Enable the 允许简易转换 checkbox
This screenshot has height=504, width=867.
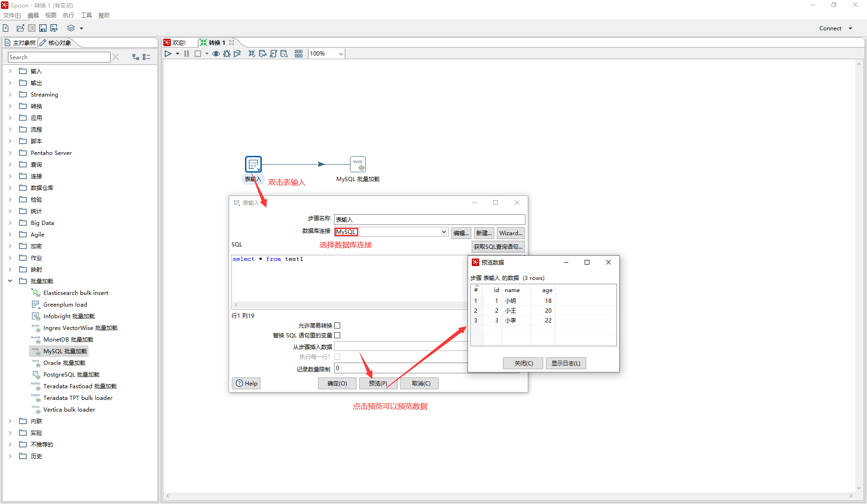[337, 326]
